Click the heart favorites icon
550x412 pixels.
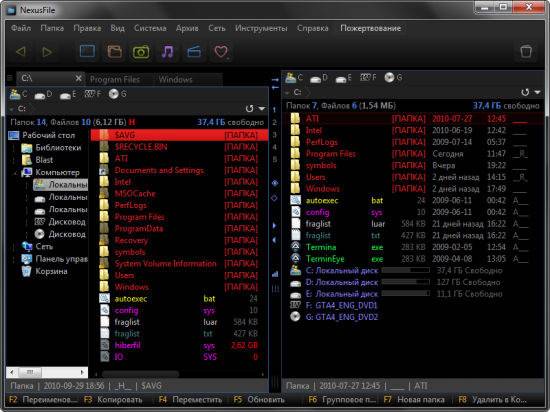(x=221, y=52)
